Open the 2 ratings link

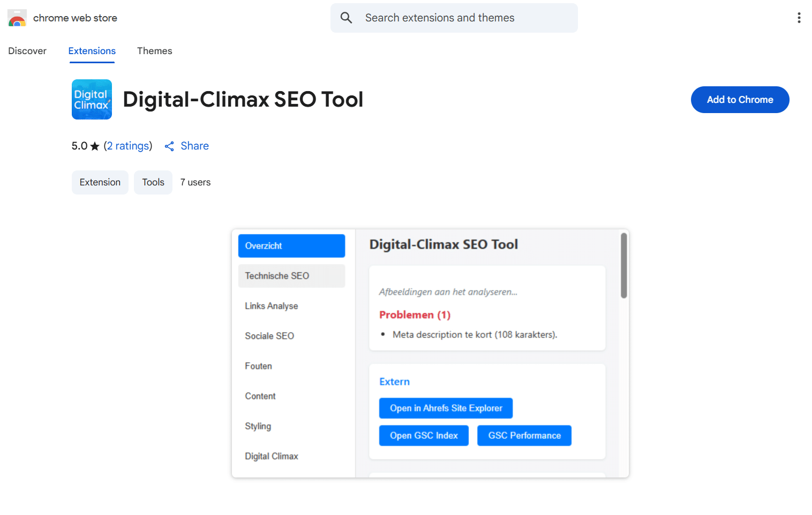pyautogui.click(x=128, y=146)
